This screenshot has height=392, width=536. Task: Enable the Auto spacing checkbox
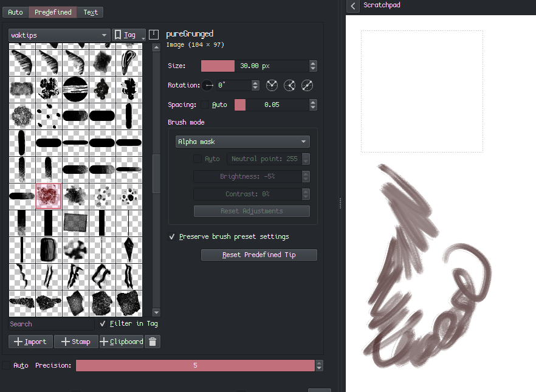pos(205,105)
